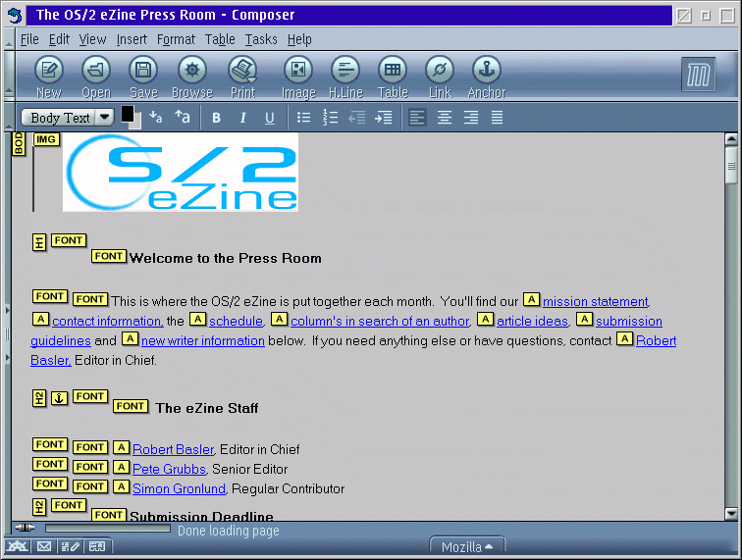This screenshot has height=560, width=742.
Task: Open Mail from the component bar
Action: click(x=44, y=546)
